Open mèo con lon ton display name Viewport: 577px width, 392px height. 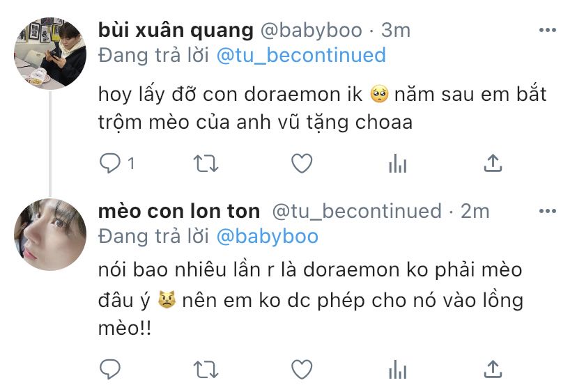(x=179, y=212)
